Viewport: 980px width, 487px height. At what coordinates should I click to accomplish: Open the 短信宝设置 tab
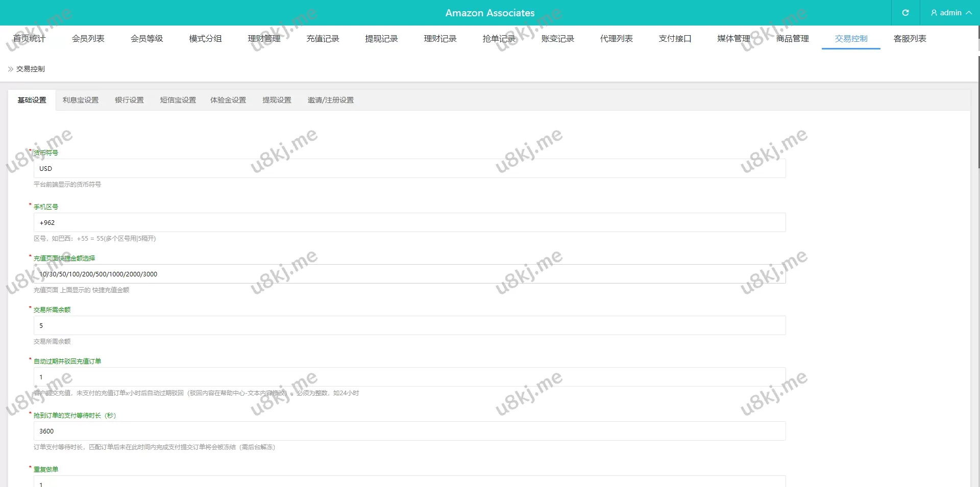click(x=177, y=100)
